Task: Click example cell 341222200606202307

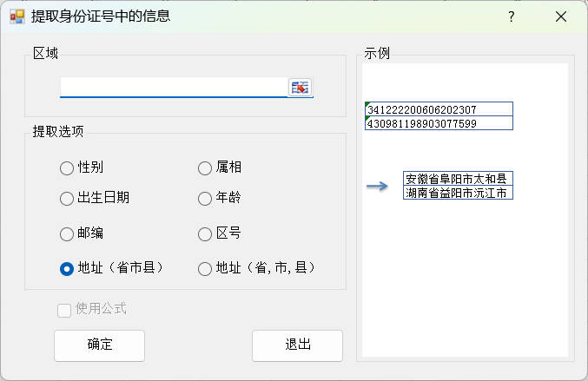Action: [x=439, y=109]
